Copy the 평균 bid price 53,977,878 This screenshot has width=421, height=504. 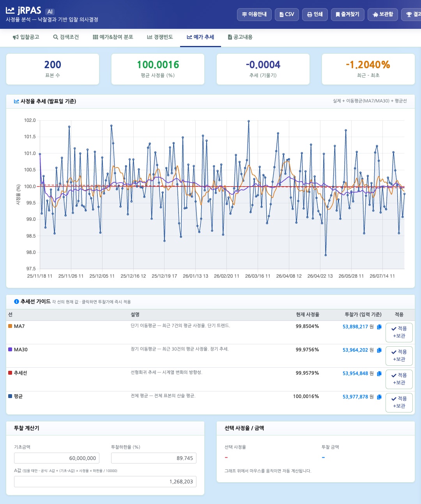[379, 397]
